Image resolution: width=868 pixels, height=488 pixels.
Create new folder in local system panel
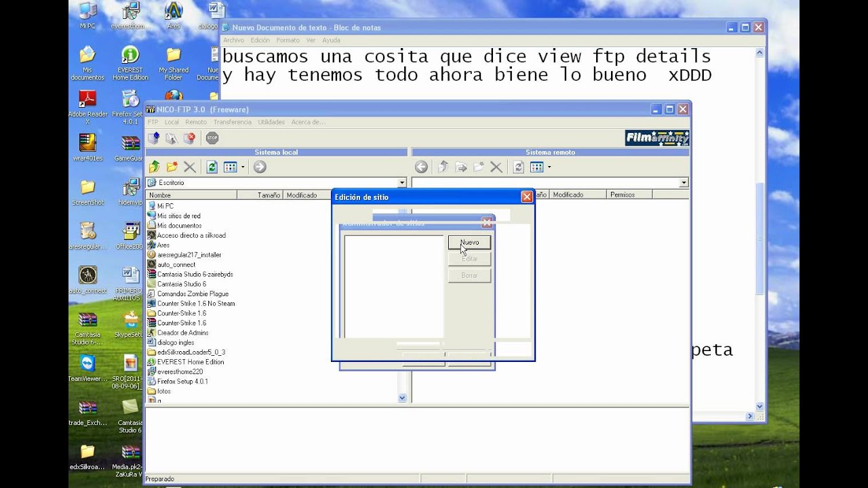pyautogui.click(x=172, y=167)
